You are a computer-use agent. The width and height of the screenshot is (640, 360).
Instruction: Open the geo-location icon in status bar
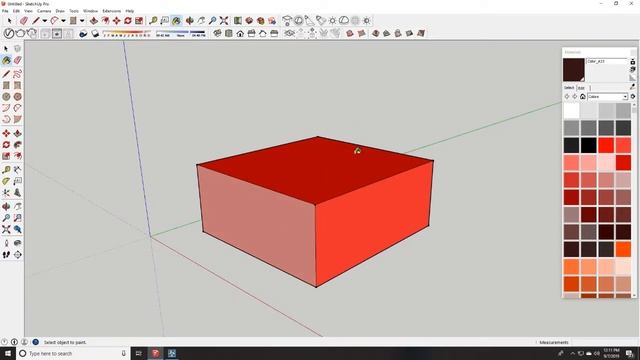pos(4,342)
